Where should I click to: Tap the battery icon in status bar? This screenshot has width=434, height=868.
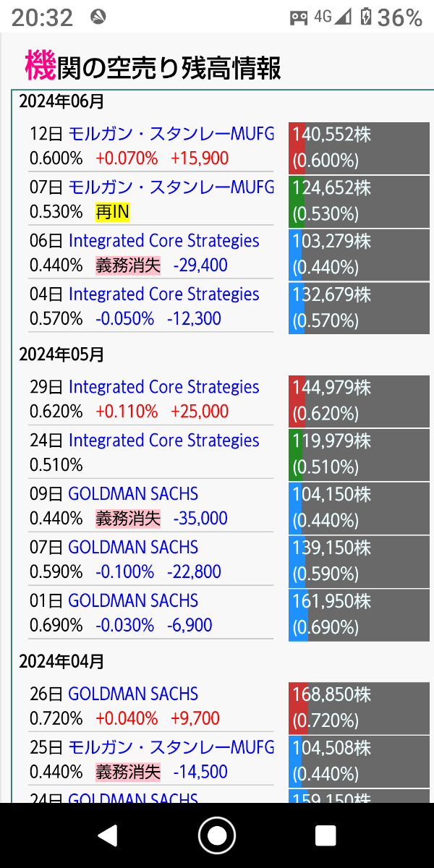(366, 17)
